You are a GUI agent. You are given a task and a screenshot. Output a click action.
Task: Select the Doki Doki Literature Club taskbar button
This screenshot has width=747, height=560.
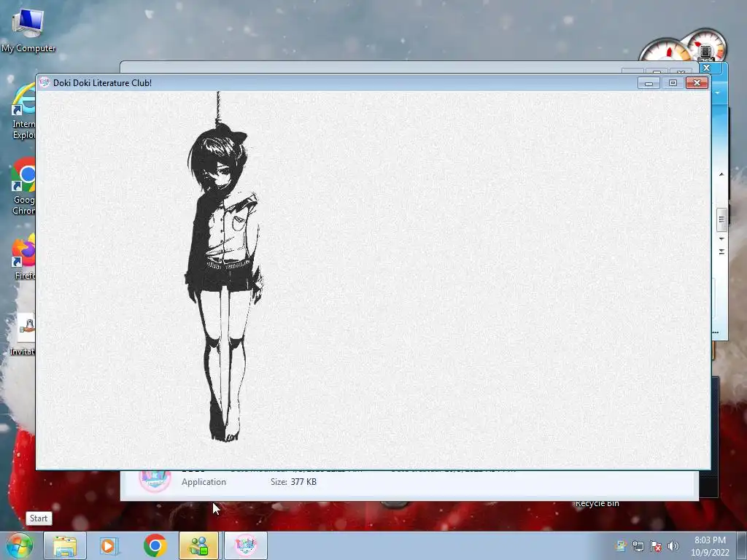(245, 545)
